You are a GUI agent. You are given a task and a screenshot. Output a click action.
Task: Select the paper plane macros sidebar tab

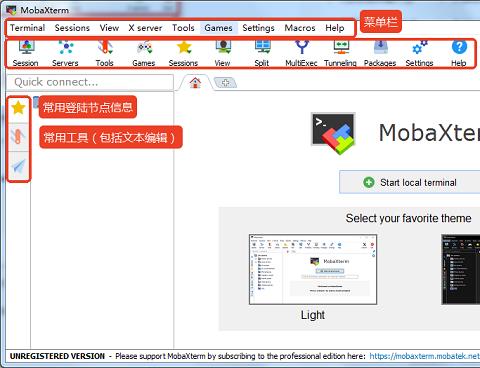[x=18, y=166]
